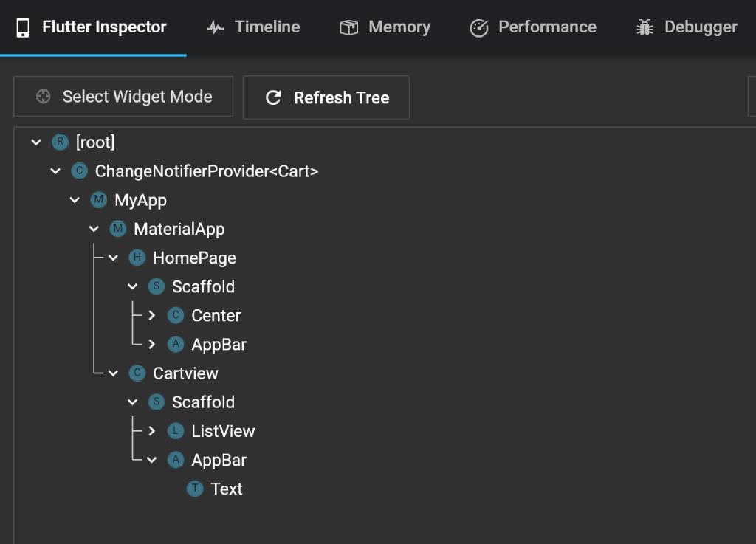Expand the AppBar node under HomePage

(x=152, y=345)
